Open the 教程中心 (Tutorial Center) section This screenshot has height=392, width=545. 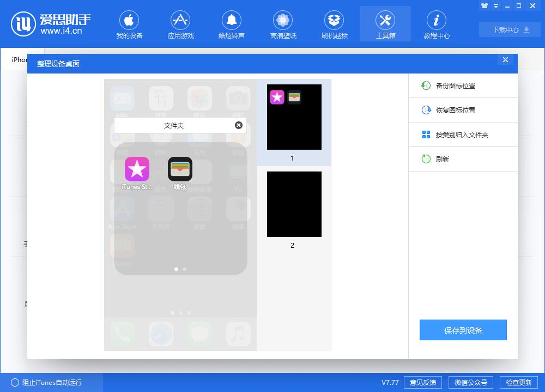[436, 23]
